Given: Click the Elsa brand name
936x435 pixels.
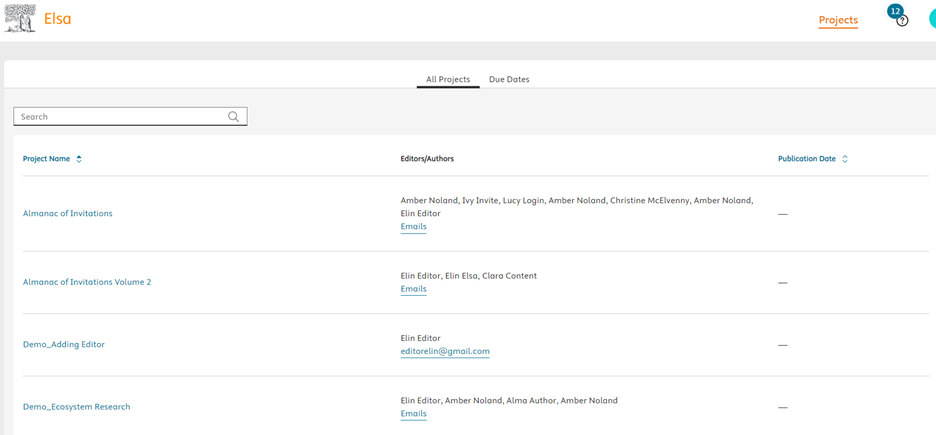Looking at the screenshot, I should [x=57, y=19].
